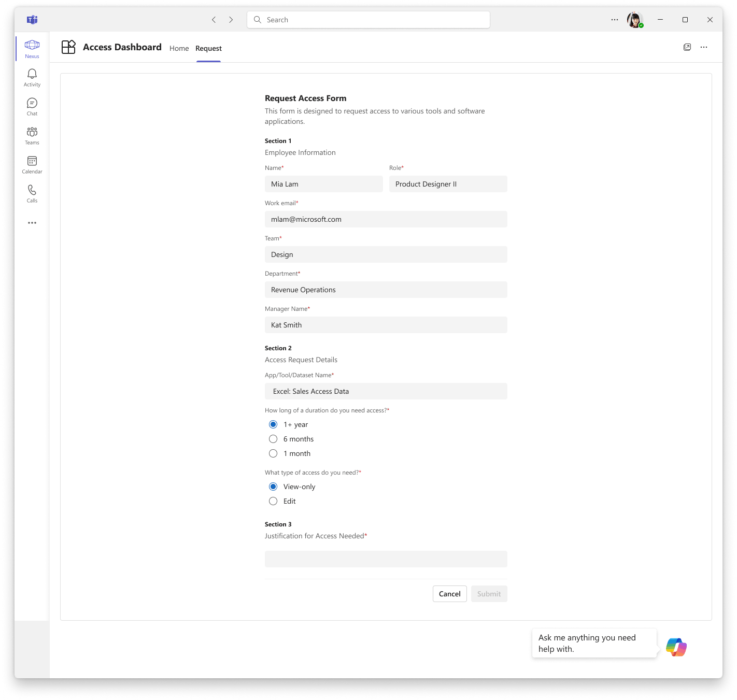The image size is (737, 700).
Task: Focus the Search box
Action: pyautogui.click(x=368, y=20)
